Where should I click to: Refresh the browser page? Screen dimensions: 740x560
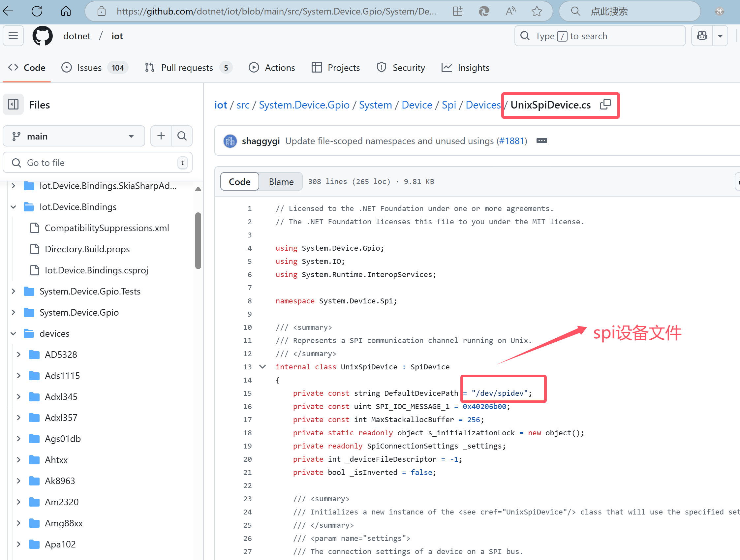coord(37,11)
